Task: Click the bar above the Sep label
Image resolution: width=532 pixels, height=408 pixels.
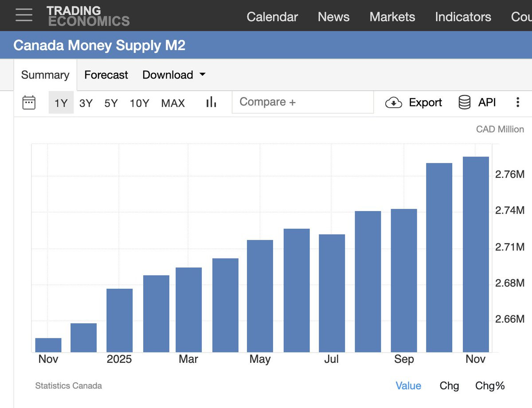Action: pos(404,281)
